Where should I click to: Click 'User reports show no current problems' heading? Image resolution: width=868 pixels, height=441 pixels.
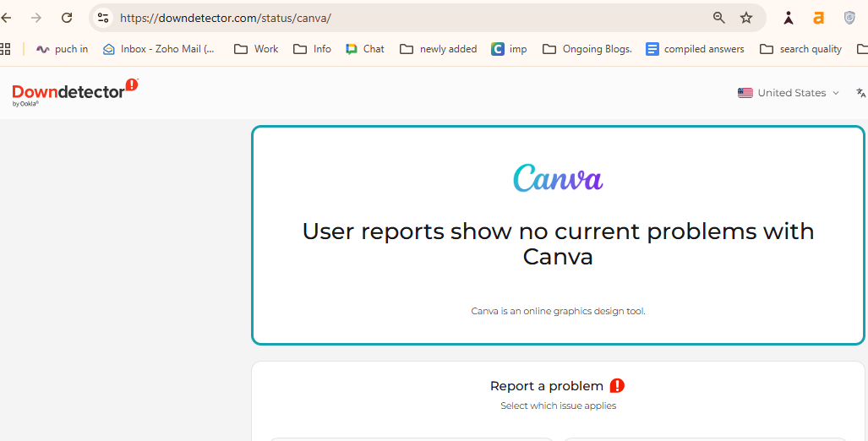[558, 244]
